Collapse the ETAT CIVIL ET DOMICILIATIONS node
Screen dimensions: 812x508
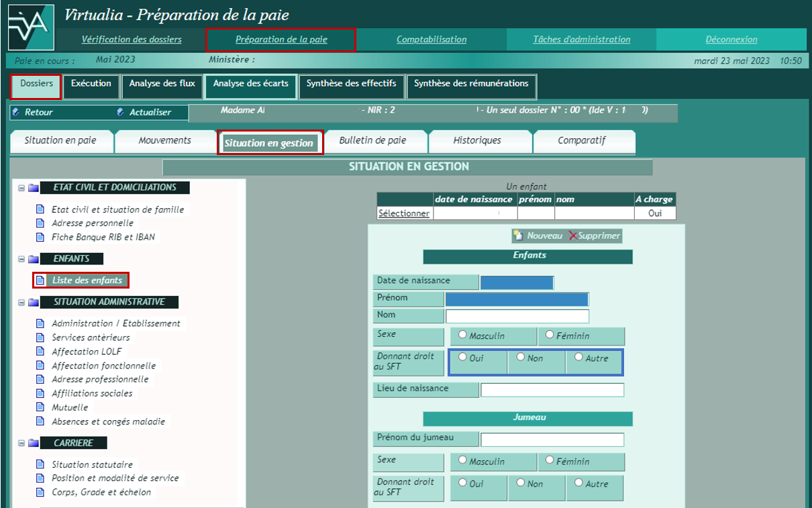(21, 188)
